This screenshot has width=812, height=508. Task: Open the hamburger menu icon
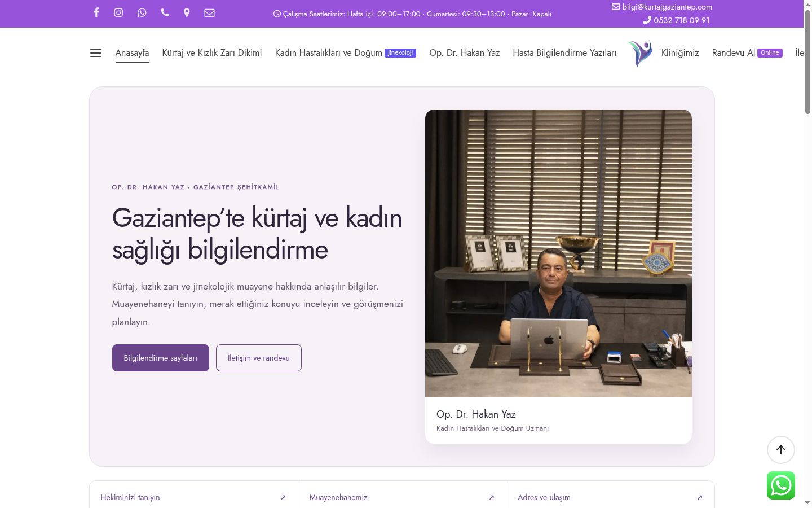(x=96, y=53)
